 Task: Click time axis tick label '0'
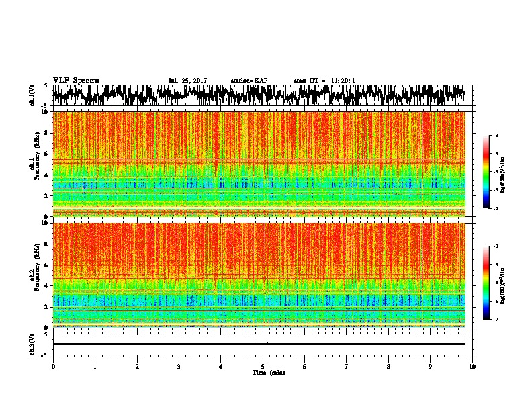53,367
